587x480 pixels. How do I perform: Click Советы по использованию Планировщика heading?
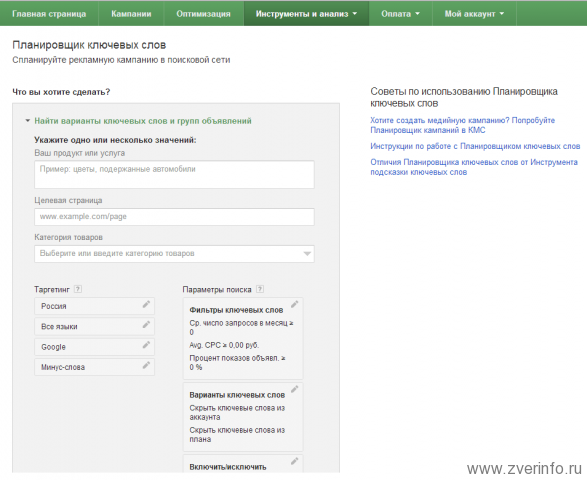pos(464,97)
